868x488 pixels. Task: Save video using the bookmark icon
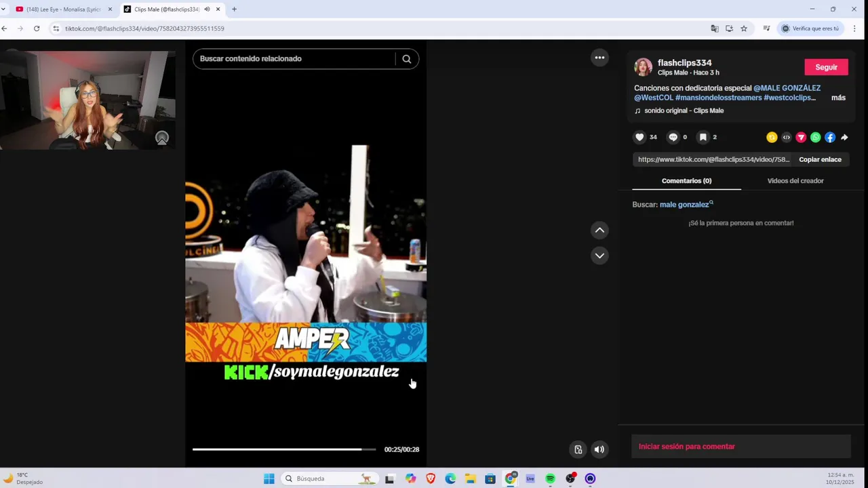coord(703,137)
